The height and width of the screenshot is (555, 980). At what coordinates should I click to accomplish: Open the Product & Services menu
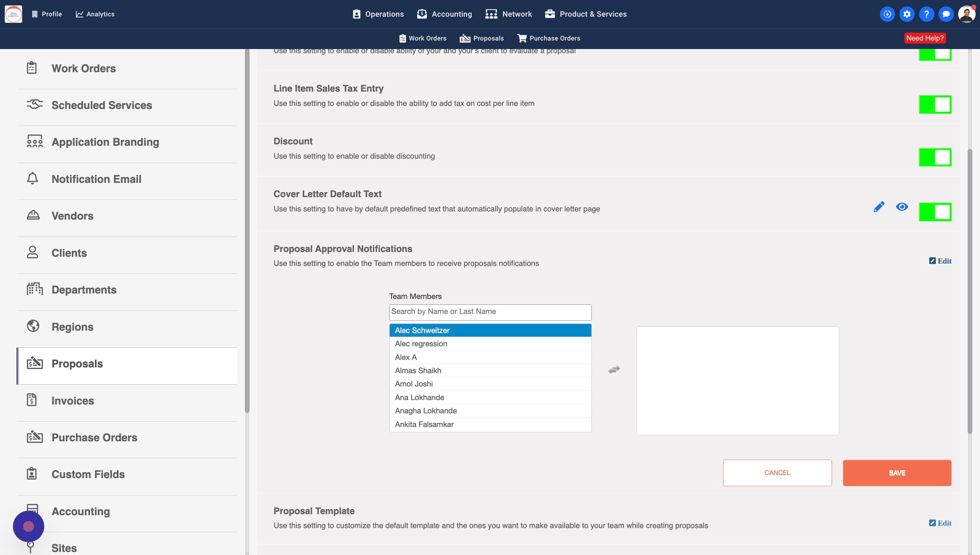(585, 14)
